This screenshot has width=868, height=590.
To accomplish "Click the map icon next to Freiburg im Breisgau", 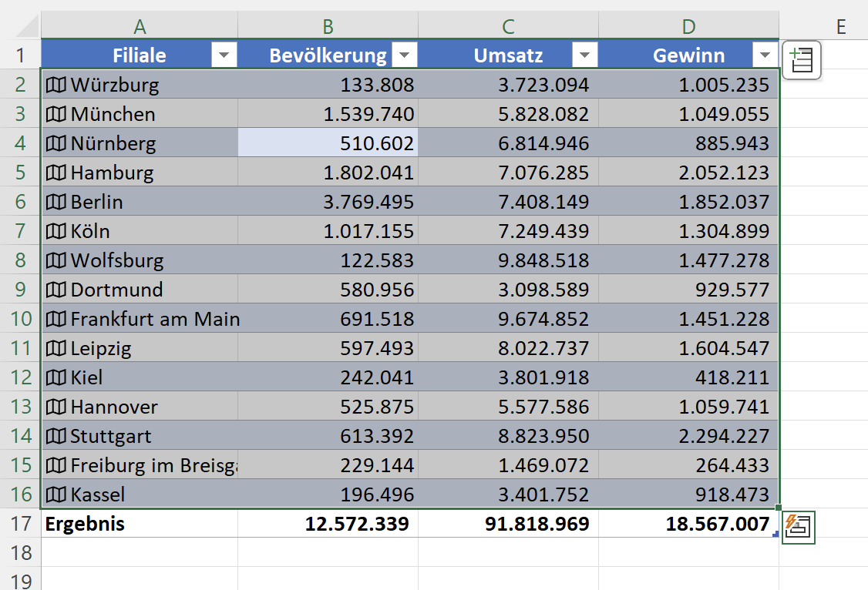I will click(x=56, y=465).
